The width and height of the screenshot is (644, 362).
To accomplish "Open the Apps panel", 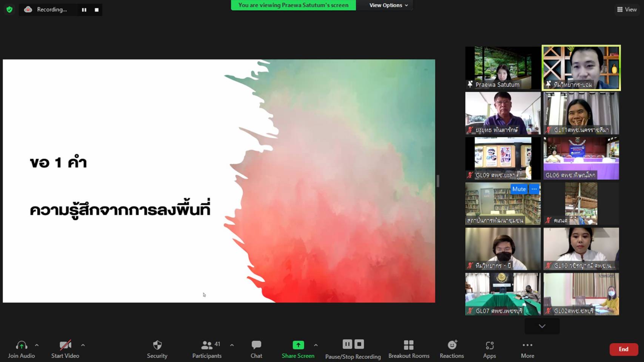I will [490, 349].
